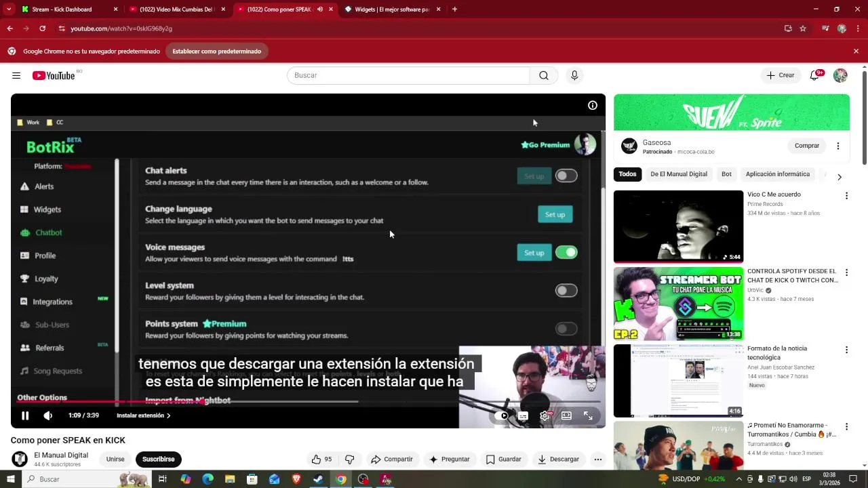The height and width of the screenshot is (488, 868).
Task: Click the Preguntar button
Action: click(x=449, y=459)
